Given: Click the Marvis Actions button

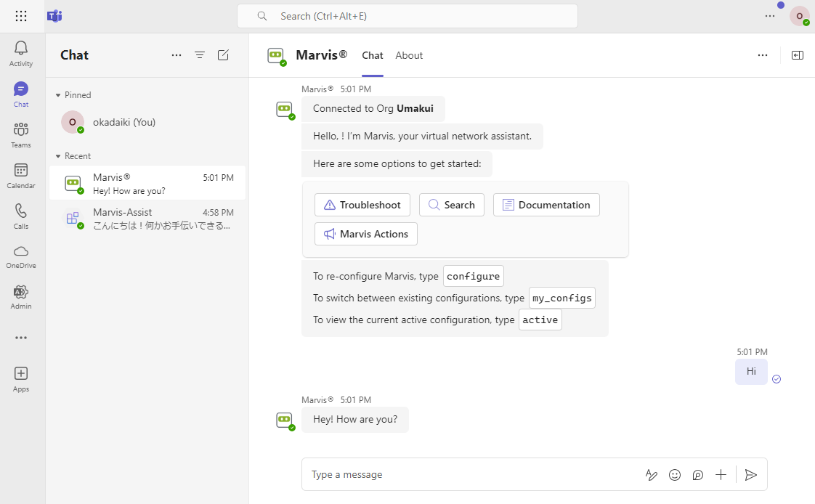Looking at the screenshot, I should (x=366, y=234).
